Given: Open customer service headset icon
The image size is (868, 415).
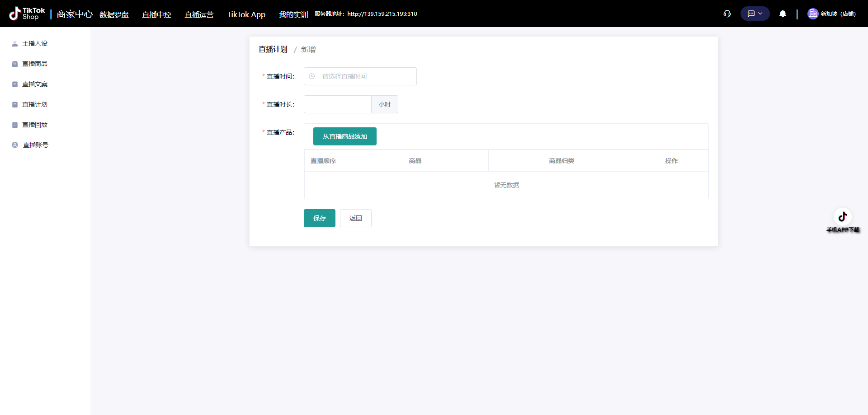Looking at the screenshot, I should pos(727,14).
